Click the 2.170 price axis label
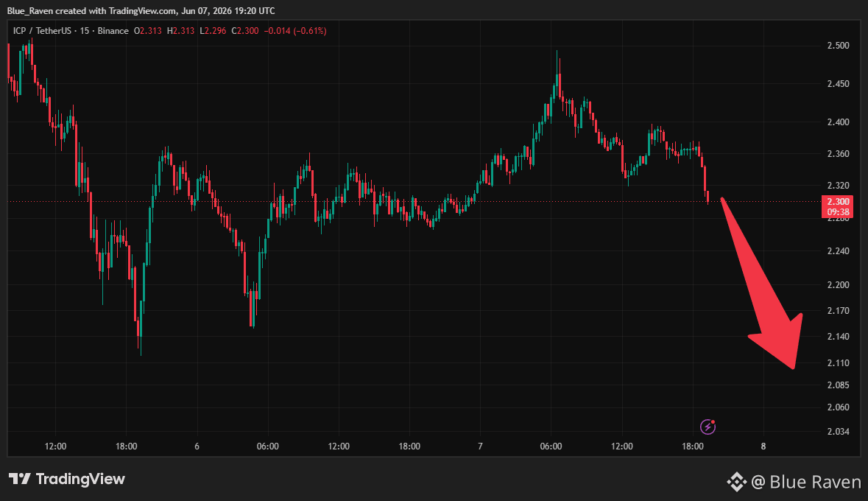The height and width of the screenshot is (501, 868). 838,311
